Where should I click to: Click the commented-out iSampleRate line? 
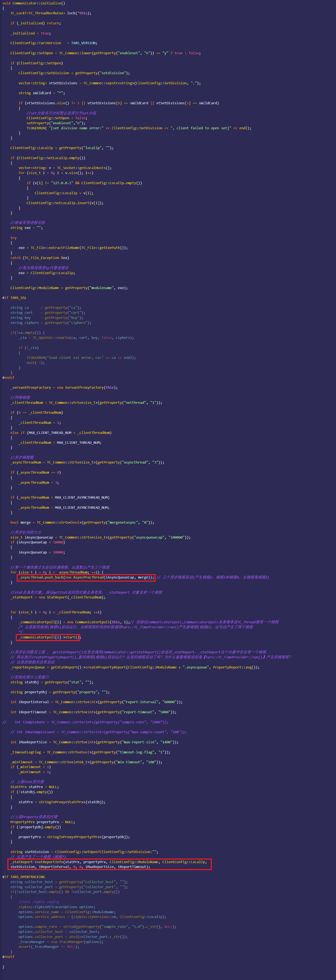click(x=85, y=722)
